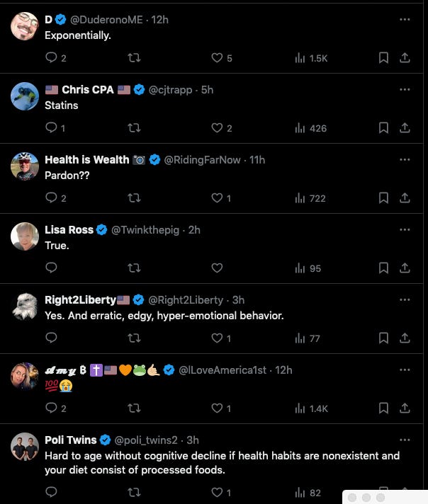This screenshot has width=428, height=504.
Task: Click Lisa Ross's profile avatar
Action: click(25, 236)
